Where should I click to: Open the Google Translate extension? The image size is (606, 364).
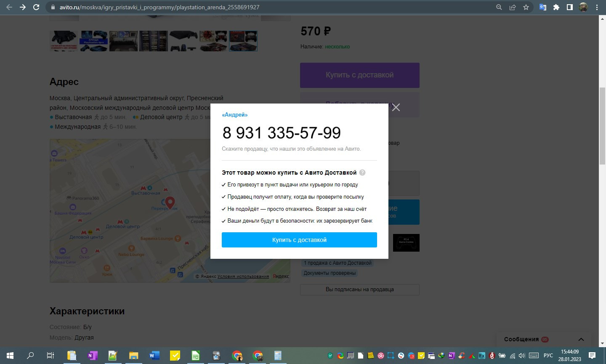[543, 7]
